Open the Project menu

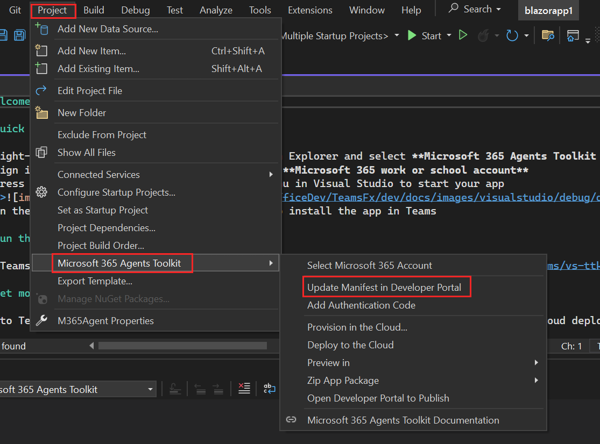coord(52,10)
